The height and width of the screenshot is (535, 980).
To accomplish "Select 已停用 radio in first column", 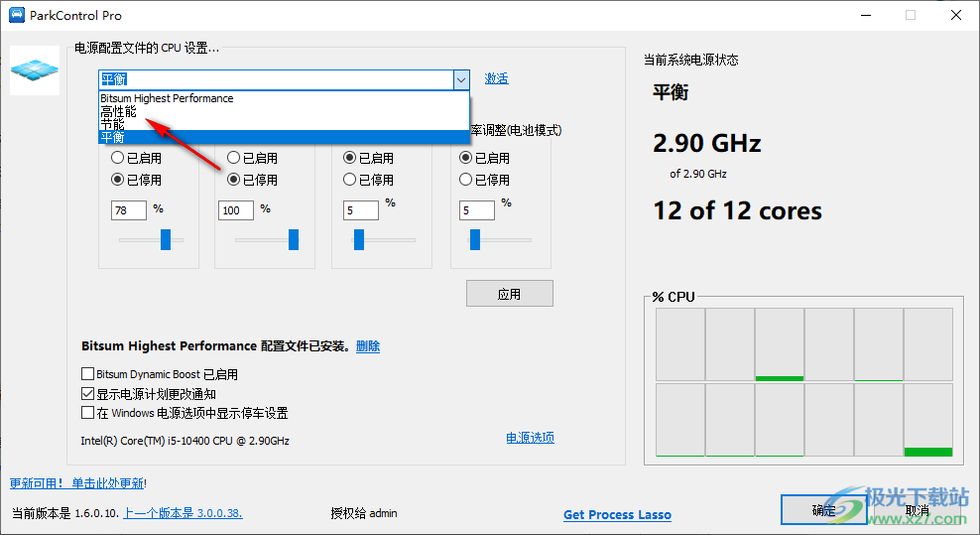I will tap(117, 180).
